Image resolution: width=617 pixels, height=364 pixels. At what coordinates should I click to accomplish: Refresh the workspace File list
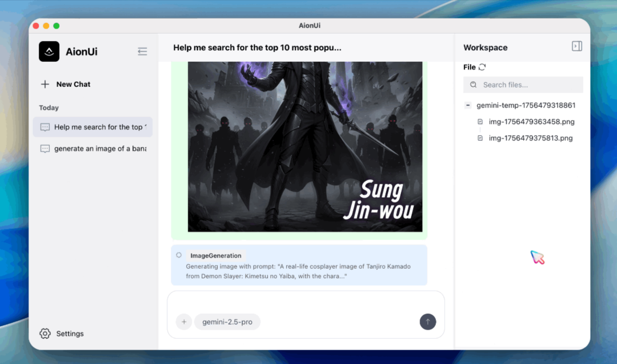pyautogui.click(x=482, y=67)
